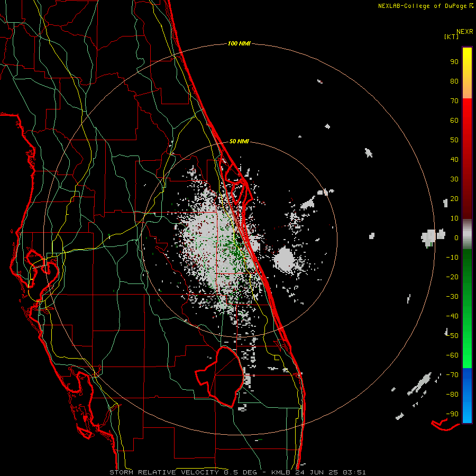The image size is (476, 476).
Task: Click the [KT] units label
Action: click(x=451, y=36)
